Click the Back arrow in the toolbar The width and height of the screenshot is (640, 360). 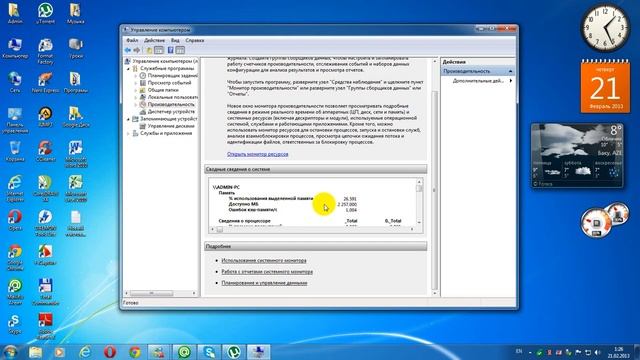click(128, 50)
